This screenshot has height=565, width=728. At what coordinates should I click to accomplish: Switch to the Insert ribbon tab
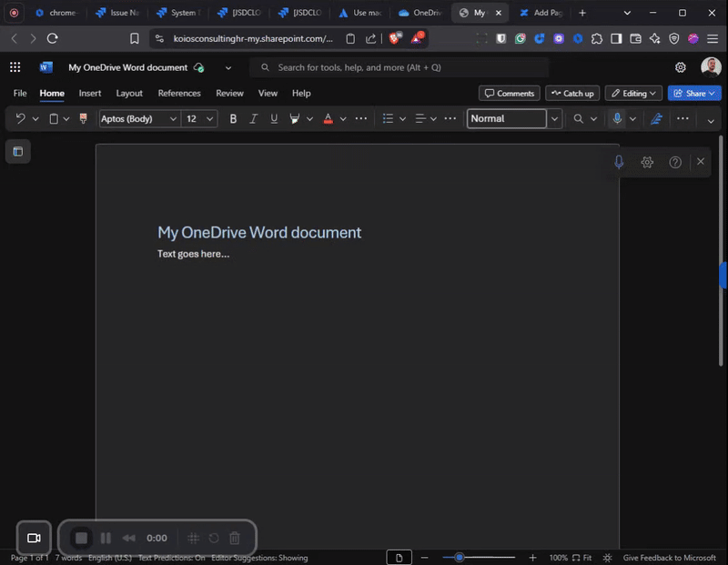tap(89, 93)
